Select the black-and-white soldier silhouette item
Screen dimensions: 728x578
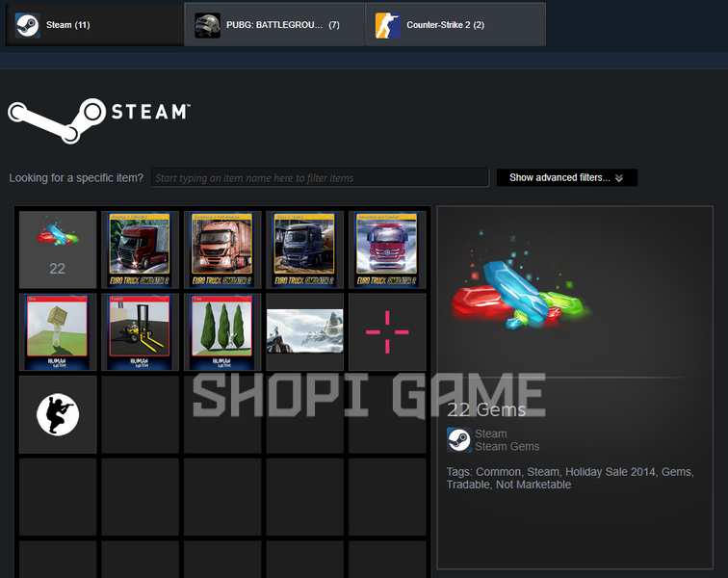[58, 414]
